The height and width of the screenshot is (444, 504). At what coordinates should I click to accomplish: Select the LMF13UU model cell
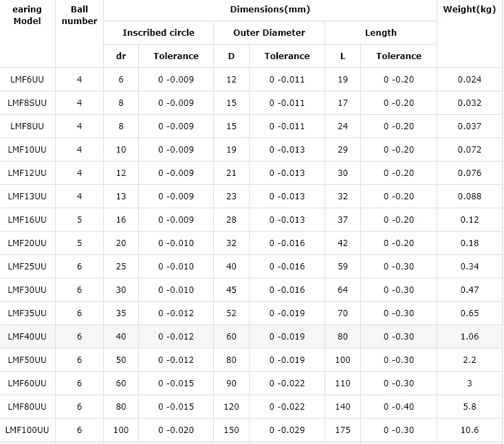pyautogui.click(x=28, y=197)
